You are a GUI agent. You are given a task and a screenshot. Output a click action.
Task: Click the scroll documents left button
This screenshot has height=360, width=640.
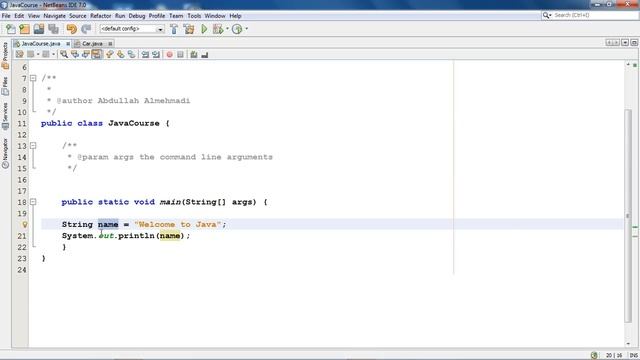click(x=609, y=43)
